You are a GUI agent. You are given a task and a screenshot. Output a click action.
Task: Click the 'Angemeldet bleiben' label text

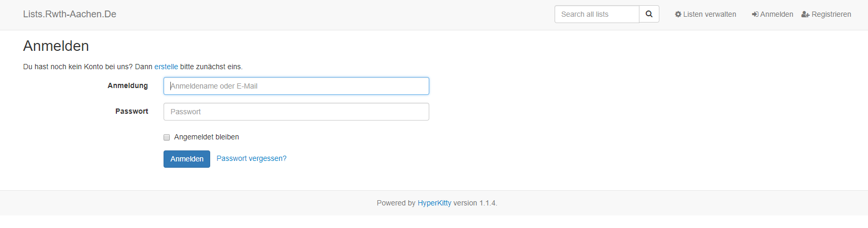[x=207, y=137]
